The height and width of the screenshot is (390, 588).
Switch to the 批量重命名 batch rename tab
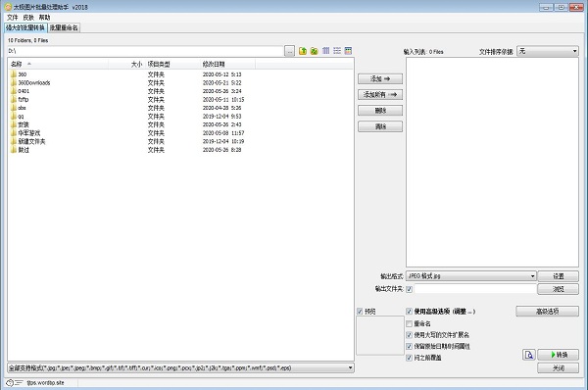coord(64,27)
